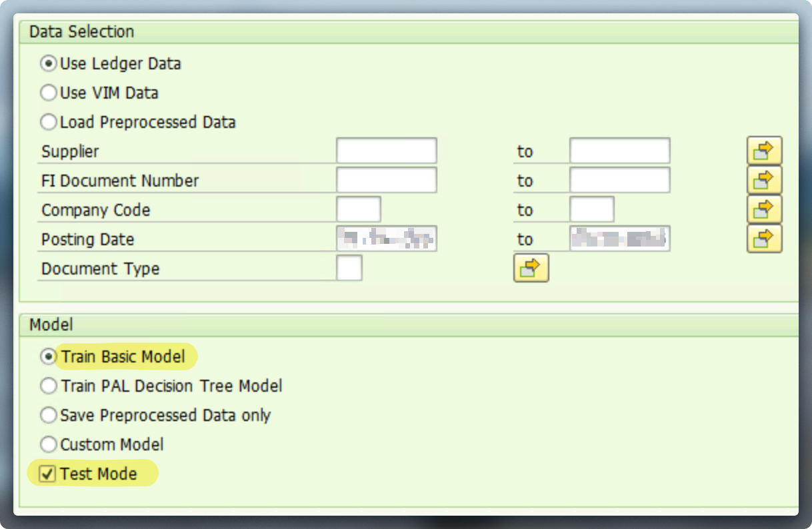The width and height of the screenshot is (812, 529).
Task: Select the Load Preprocessed Data option
Action: [48, 122]
